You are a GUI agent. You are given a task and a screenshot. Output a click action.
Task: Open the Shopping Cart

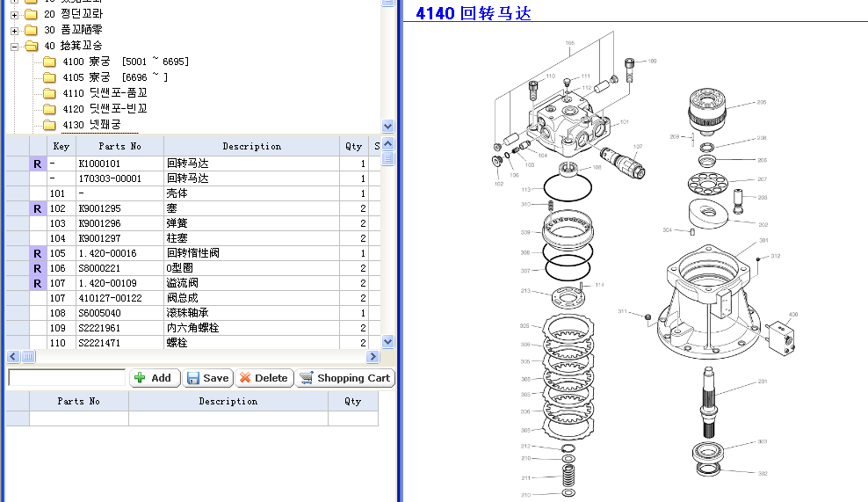point(344,378)
